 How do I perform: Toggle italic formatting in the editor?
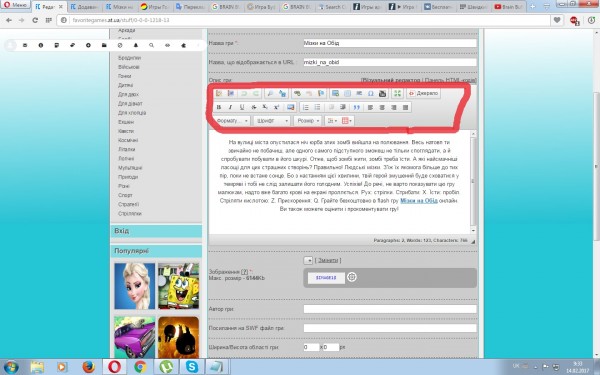click(230, 107)
